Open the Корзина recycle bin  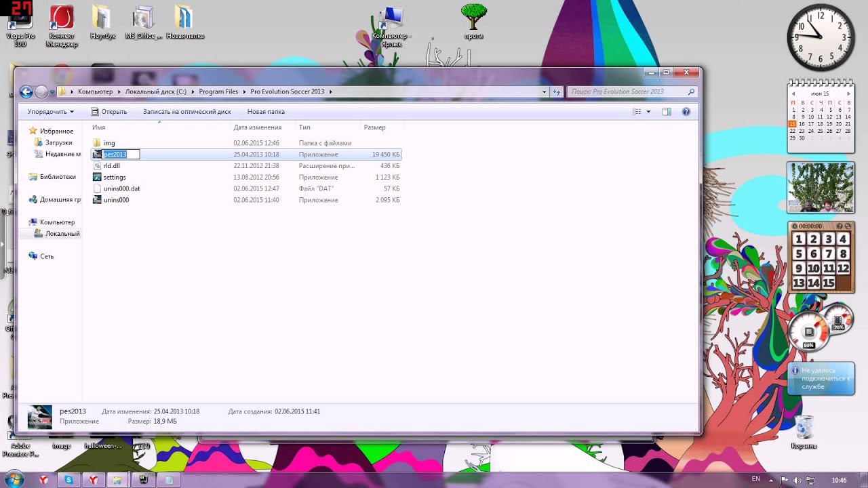point(804,432)
